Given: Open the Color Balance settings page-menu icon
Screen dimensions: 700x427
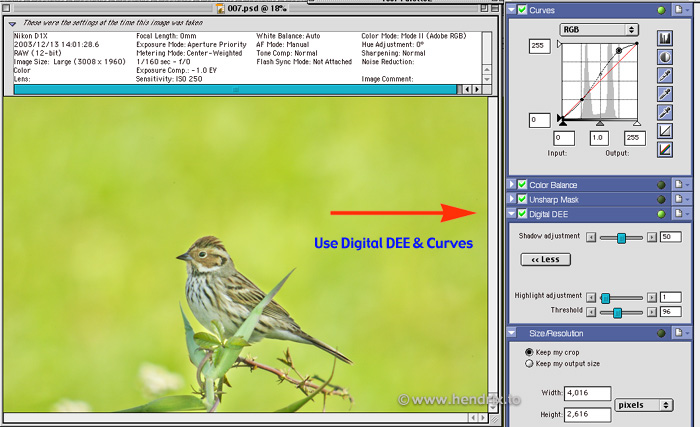Looking at the screenshot, I should pos(680,184).
